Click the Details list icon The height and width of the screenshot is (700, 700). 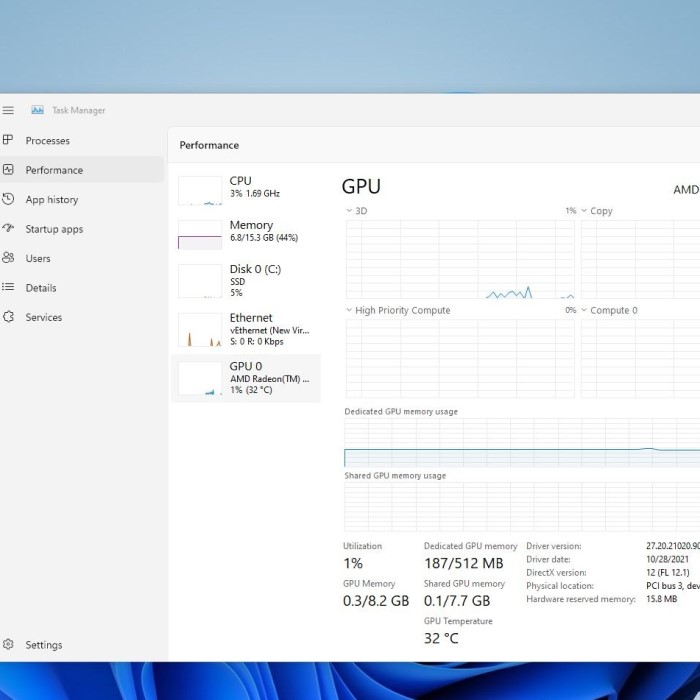tap(9, 288)
